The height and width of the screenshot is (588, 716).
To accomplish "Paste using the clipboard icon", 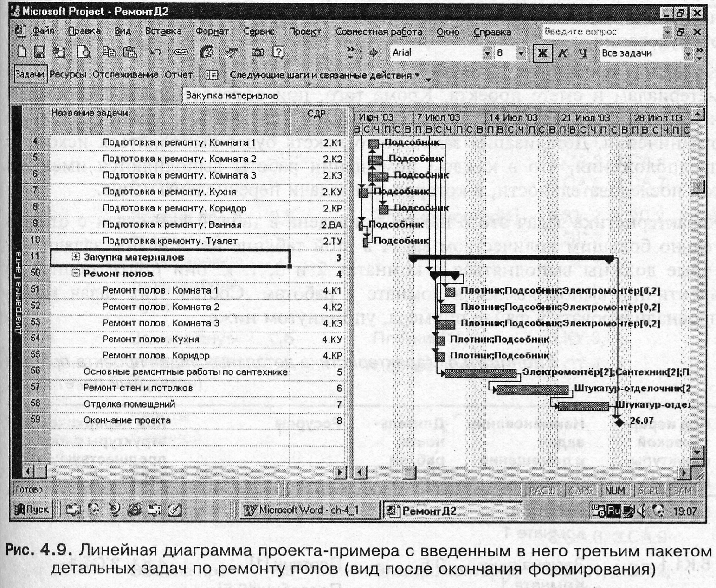I will click(x=130, y=52).
